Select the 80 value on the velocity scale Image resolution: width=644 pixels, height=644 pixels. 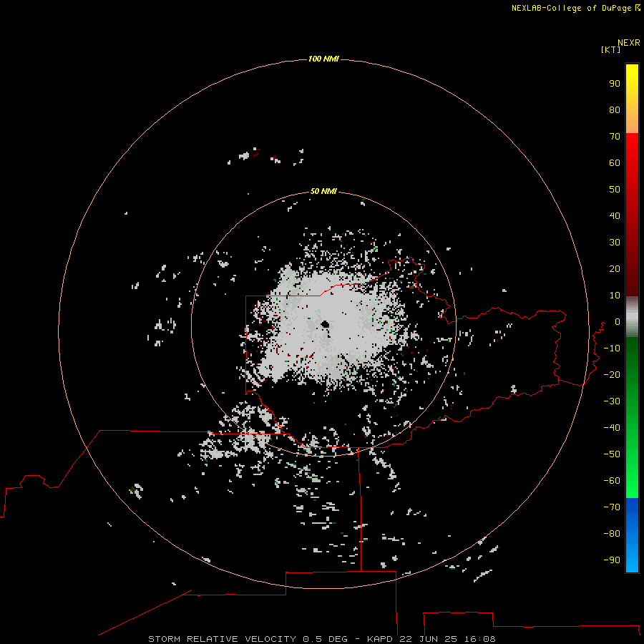point(615,109)
